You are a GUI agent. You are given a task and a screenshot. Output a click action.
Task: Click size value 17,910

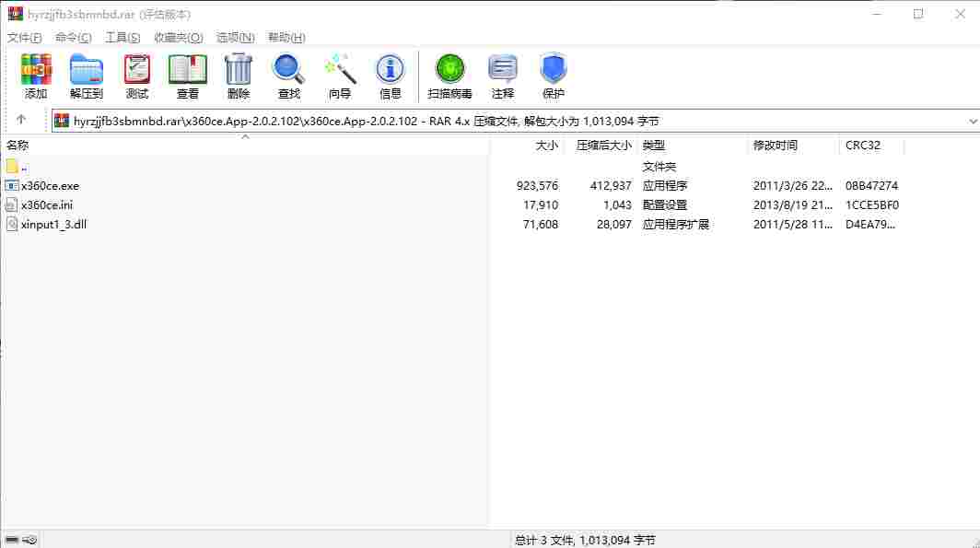click(x=541, y=205)
